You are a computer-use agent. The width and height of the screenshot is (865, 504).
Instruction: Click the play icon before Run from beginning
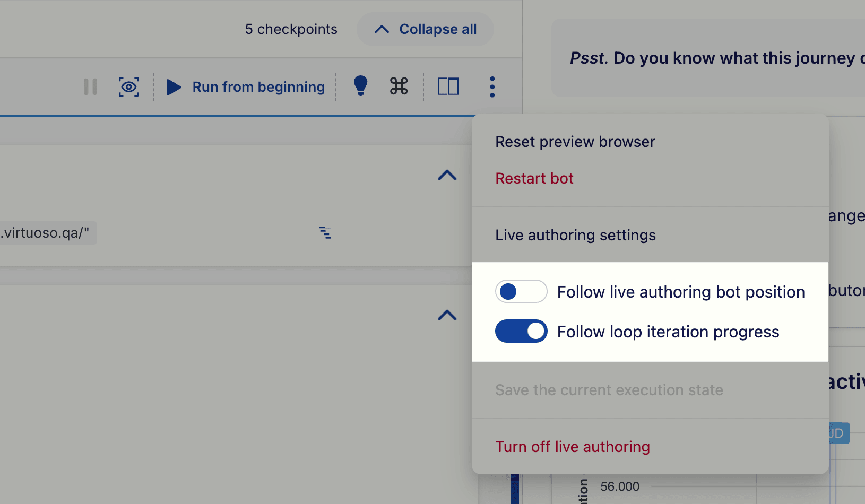[x=173, y=86]
